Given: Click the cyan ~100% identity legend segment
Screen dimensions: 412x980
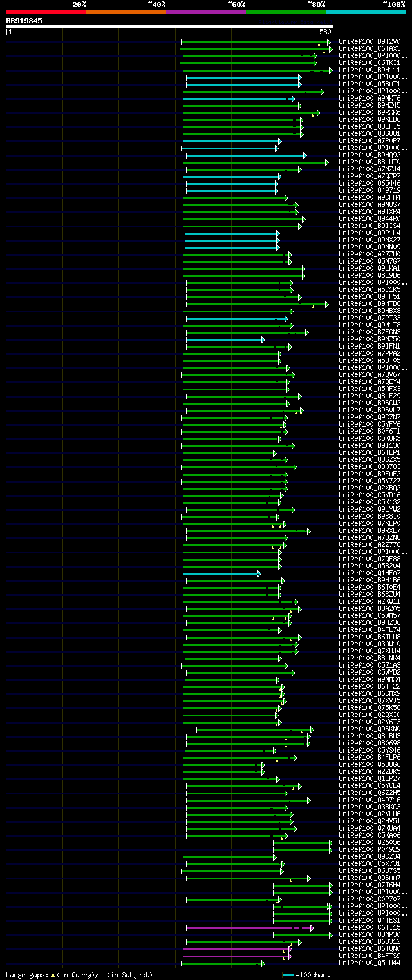Looking at the screenshot, I should [366, 11].
